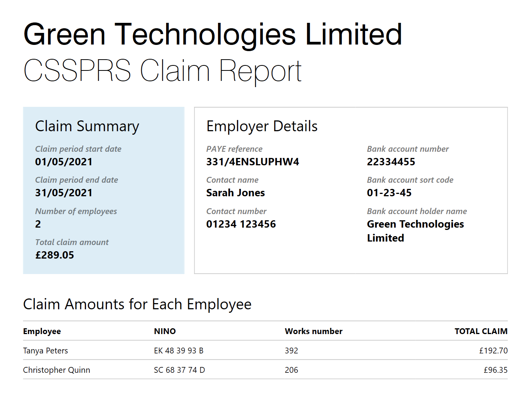Click the 'Claim period end date' label
The height and width of the screenshot is (408, 532).
(77, 180)
